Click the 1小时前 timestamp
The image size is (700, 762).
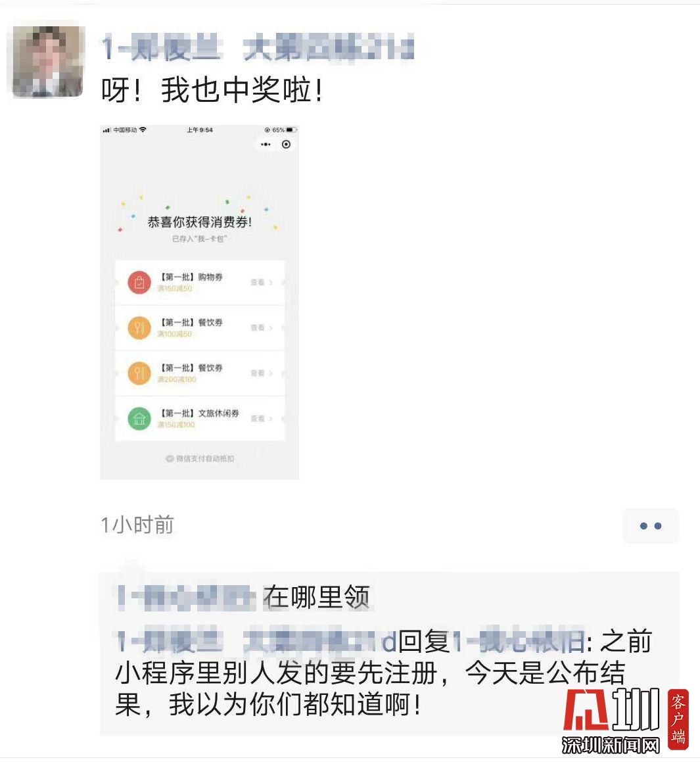tap(137, 525)
